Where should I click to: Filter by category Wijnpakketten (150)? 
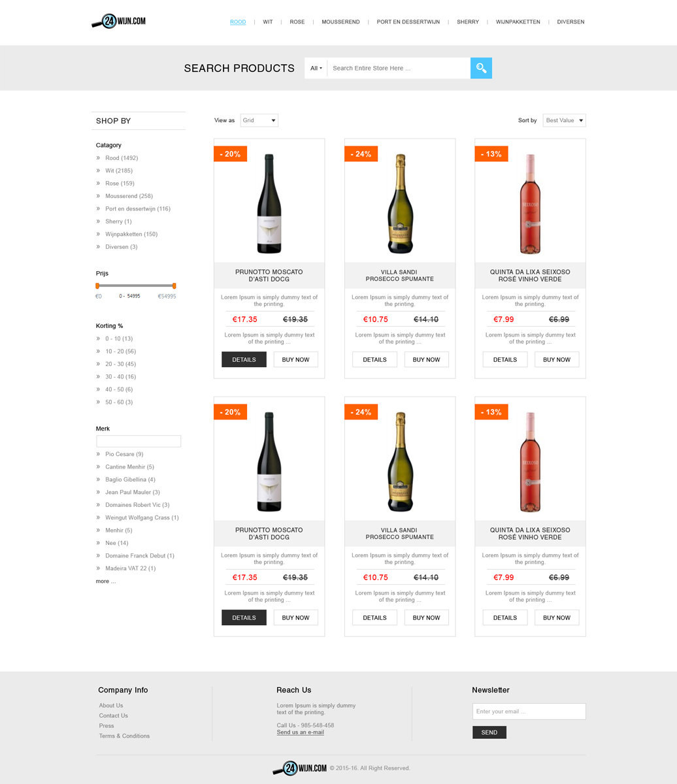[x=131, y=234]
